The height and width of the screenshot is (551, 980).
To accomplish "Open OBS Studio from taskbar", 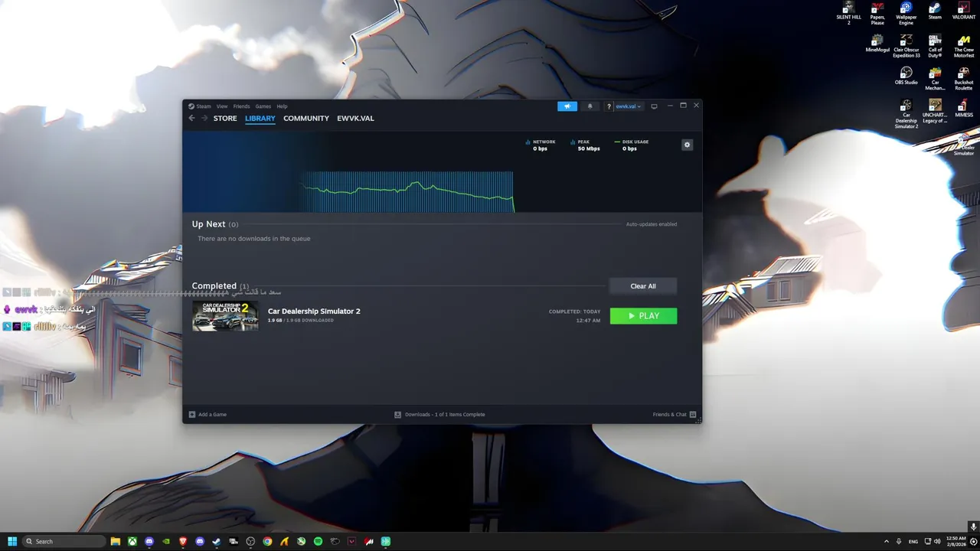I will coord(250,541).
